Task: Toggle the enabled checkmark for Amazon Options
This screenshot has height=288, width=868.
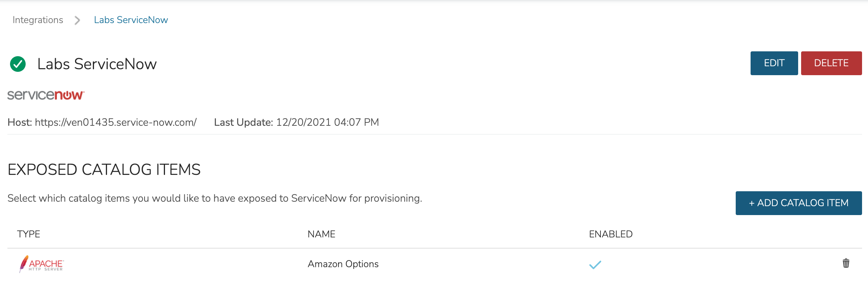Action: pos(595,265)
